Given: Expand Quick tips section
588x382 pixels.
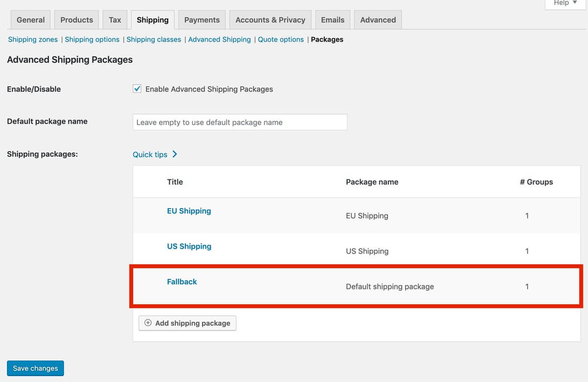Looking at the screenshot, I should 149,154.
